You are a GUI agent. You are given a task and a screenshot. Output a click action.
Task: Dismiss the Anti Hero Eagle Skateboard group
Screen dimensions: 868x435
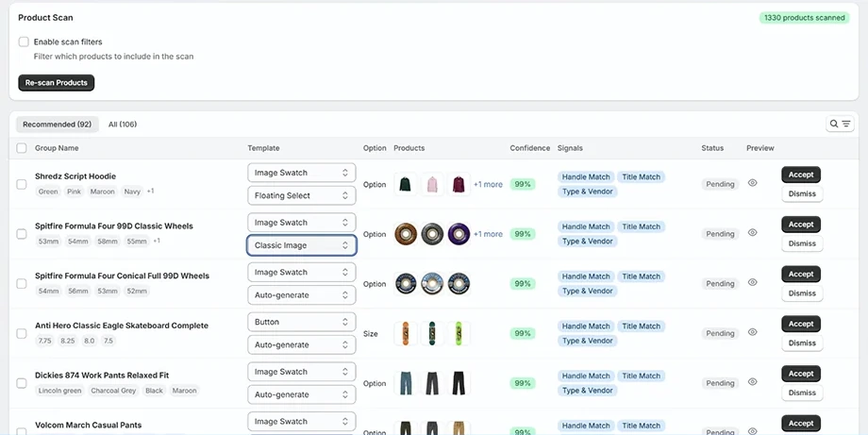click(802, 343)
